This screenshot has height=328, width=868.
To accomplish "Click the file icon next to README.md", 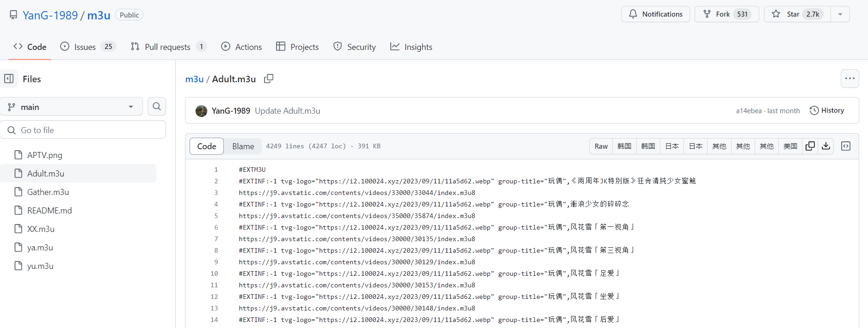I will tap(18, 210).
